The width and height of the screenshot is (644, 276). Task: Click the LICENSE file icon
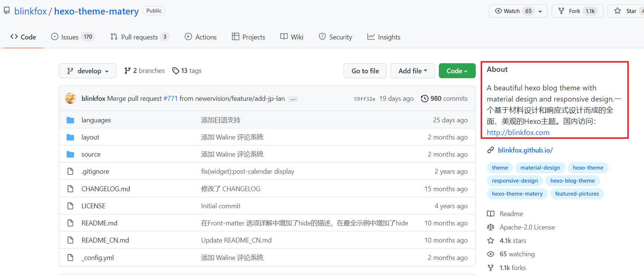[70, 206]
